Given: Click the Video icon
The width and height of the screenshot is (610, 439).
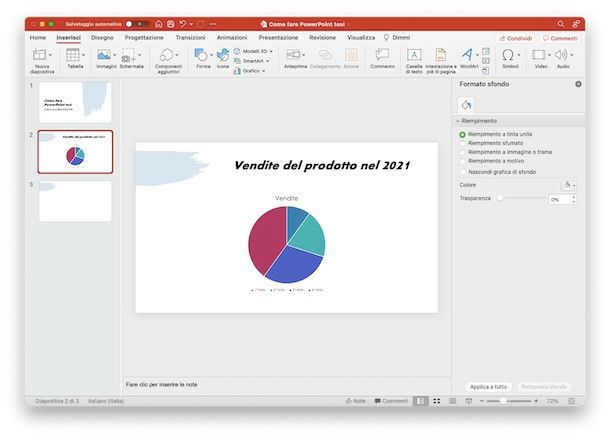Looking at the screenshot, I should click(x=538, y=55).
